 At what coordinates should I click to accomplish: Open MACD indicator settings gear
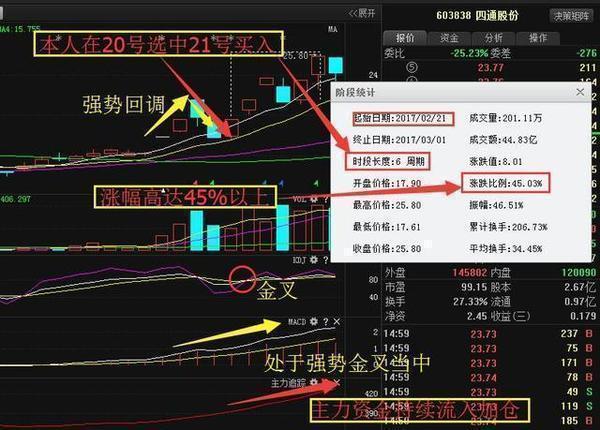(x=312, y=322)
